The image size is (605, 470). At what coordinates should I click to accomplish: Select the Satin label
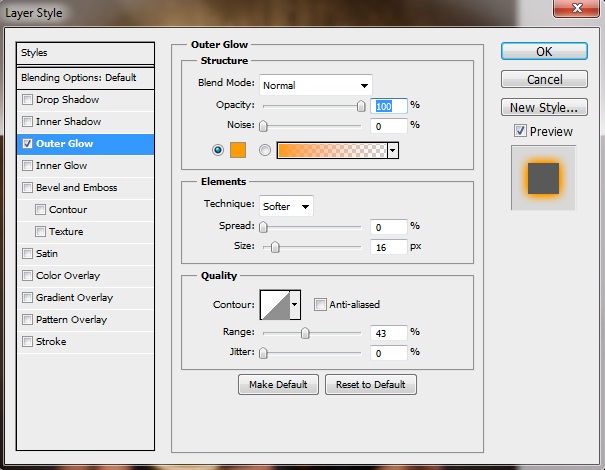tap(47, 254)
